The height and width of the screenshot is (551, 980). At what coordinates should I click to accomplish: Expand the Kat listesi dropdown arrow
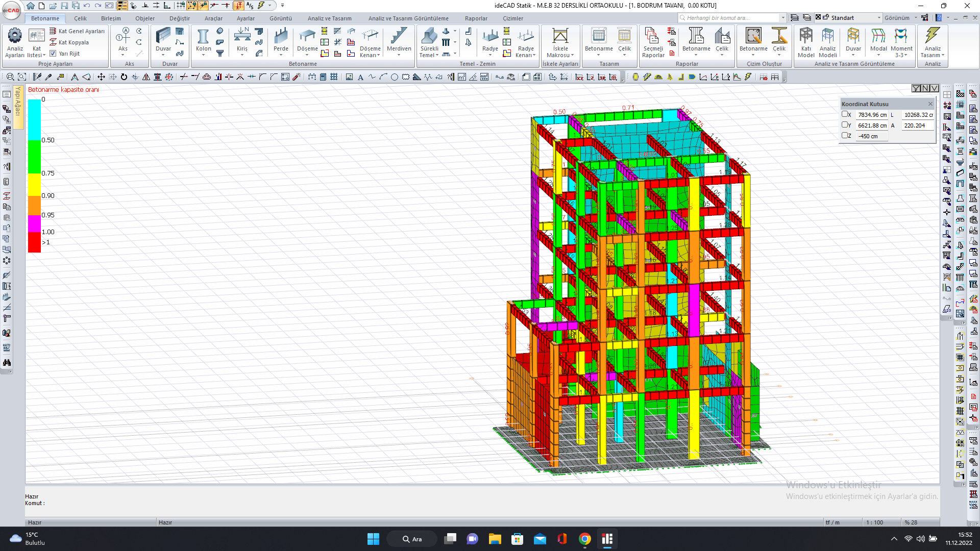(x=44, y=55)
